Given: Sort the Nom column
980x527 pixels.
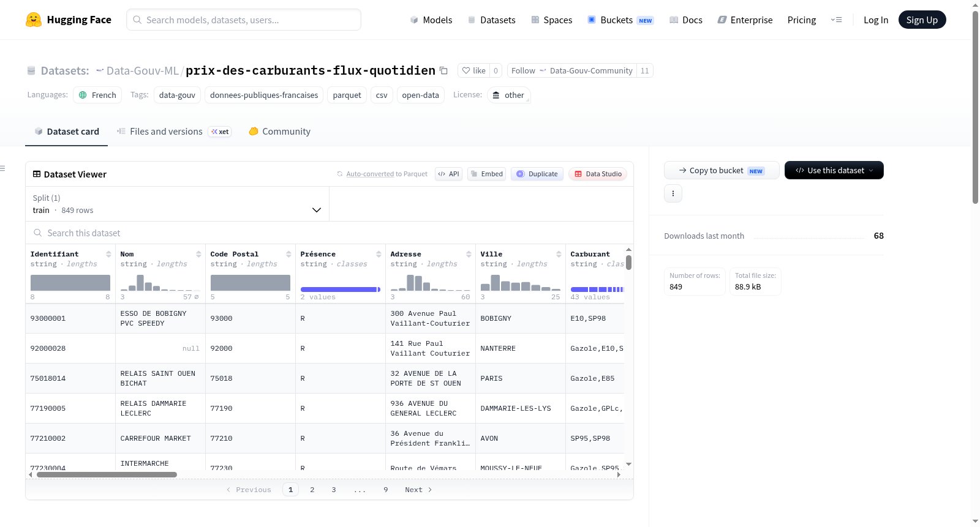Looking at the screenshot, I should (x=198, y=254).
